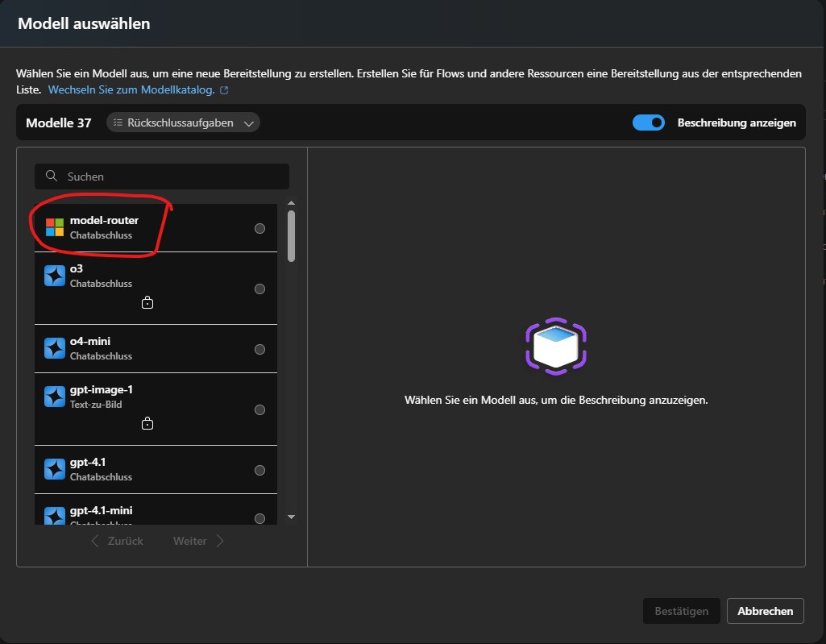Select the gpt-image-1 radio button
This screenshot has height=644, width=826.
click(259, 410)
